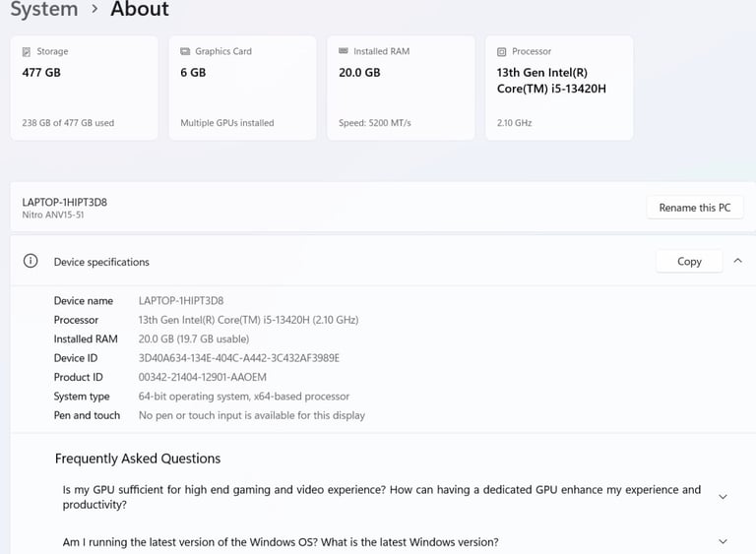This screenshot has width=756, height=554.
Task: Expand the latest Windows version FAQ
Action: [723, 541]
